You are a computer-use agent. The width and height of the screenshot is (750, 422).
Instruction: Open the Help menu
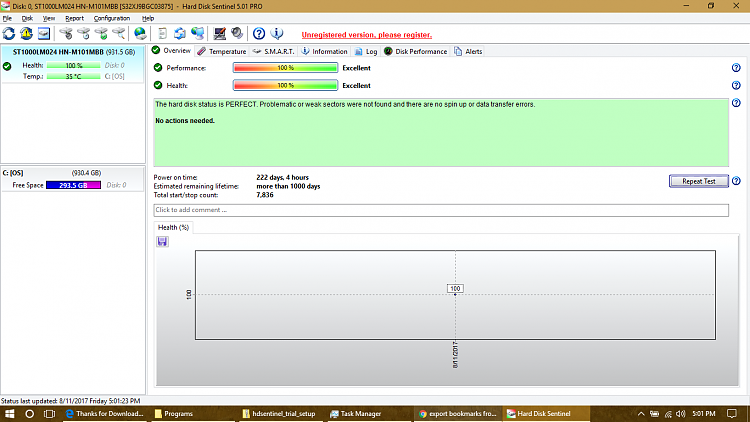click(148, 18)
